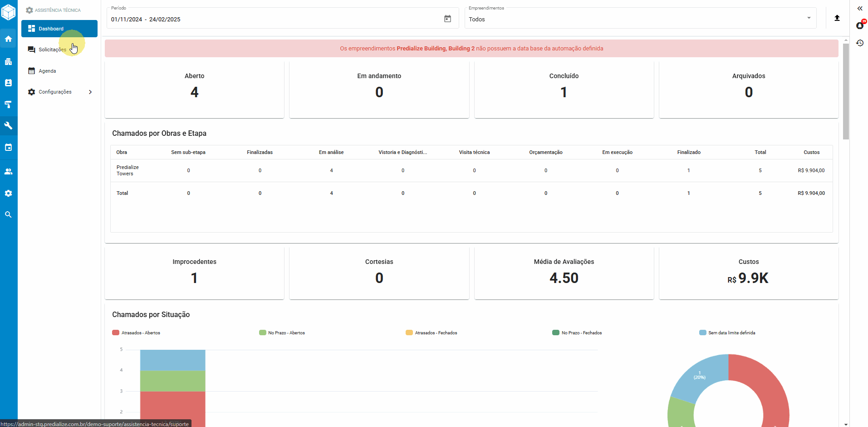Open the buildings icon in left sidebar
This screenshot has height=427, width=868.
click(8, 61)
